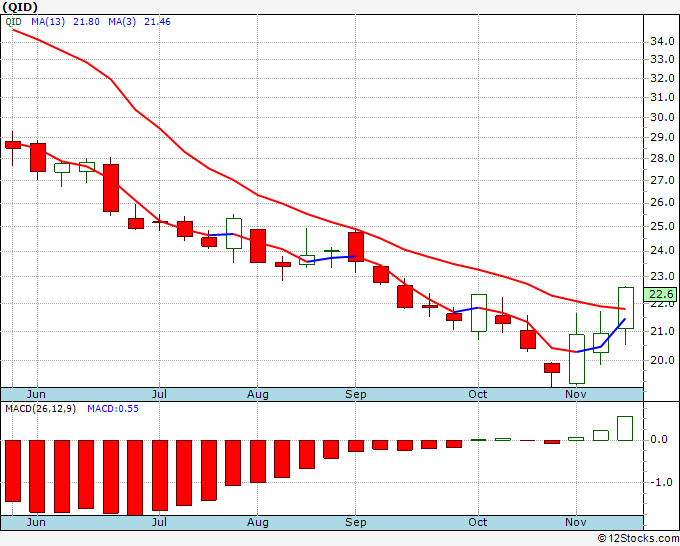
Task: Click Jul on the MACD time axis
Action: (159, 522)
